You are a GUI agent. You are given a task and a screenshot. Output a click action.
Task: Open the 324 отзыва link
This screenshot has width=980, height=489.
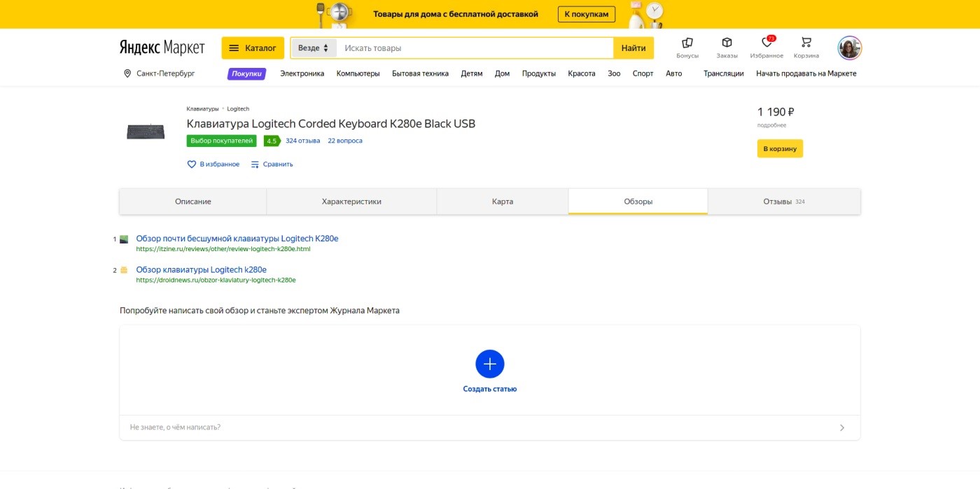pyautogui.click(x=303, y=141)
